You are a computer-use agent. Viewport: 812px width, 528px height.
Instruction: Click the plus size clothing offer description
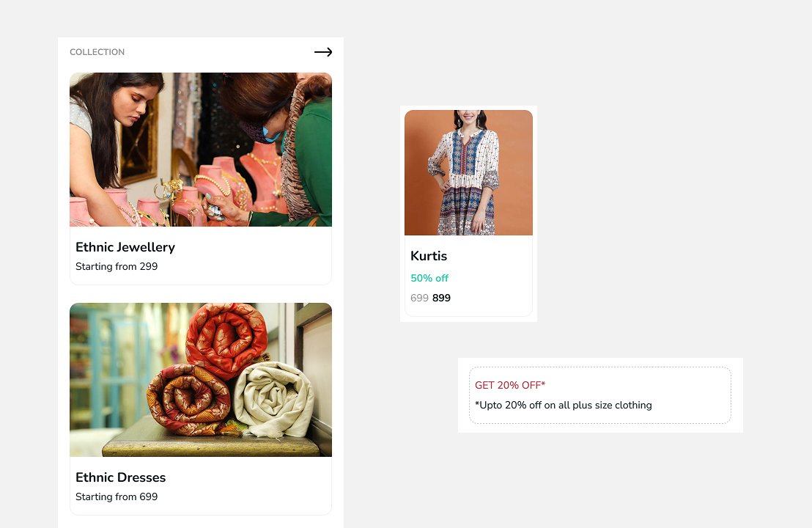coord(563,405)
